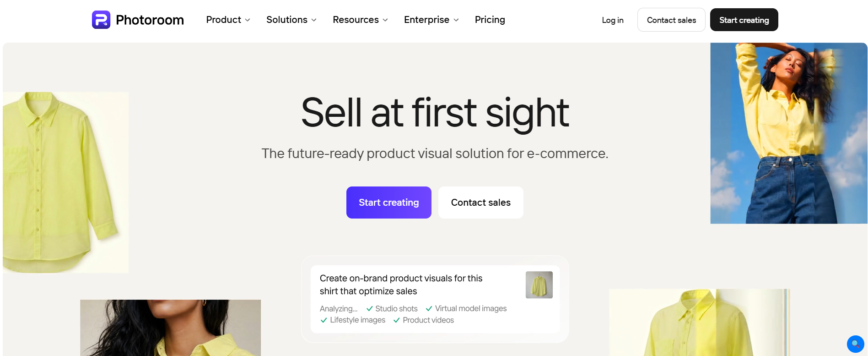
Task: Click the Photoroom logo icon
Action: point(101,20)
